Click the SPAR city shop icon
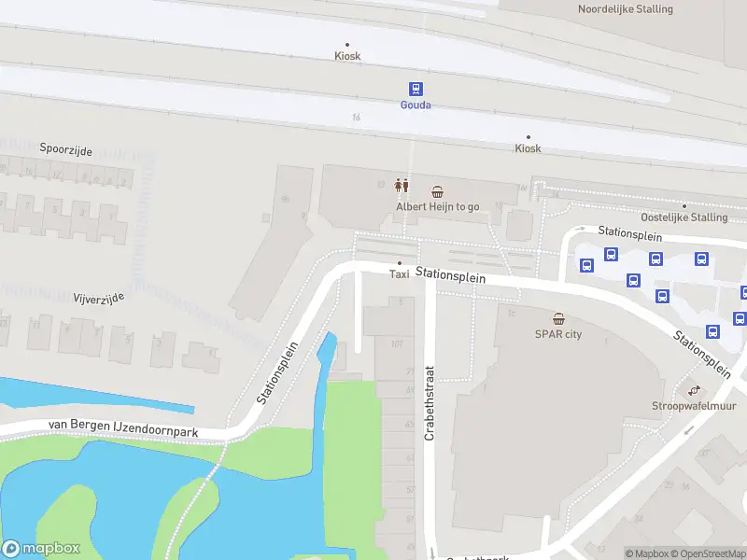Viewport: 747px width, 560px height. click(558, 319)
